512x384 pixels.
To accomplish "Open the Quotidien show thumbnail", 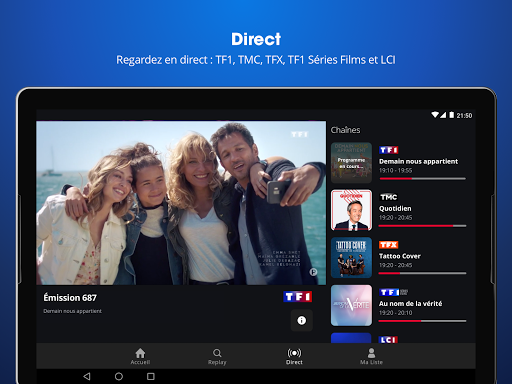I will (351, 210).
